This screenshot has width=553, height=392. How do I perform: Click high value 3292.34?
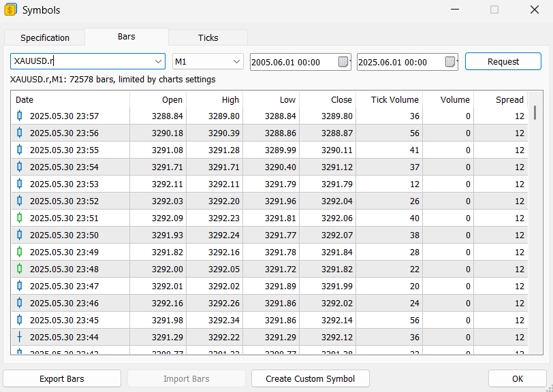(x=224, y=320)
